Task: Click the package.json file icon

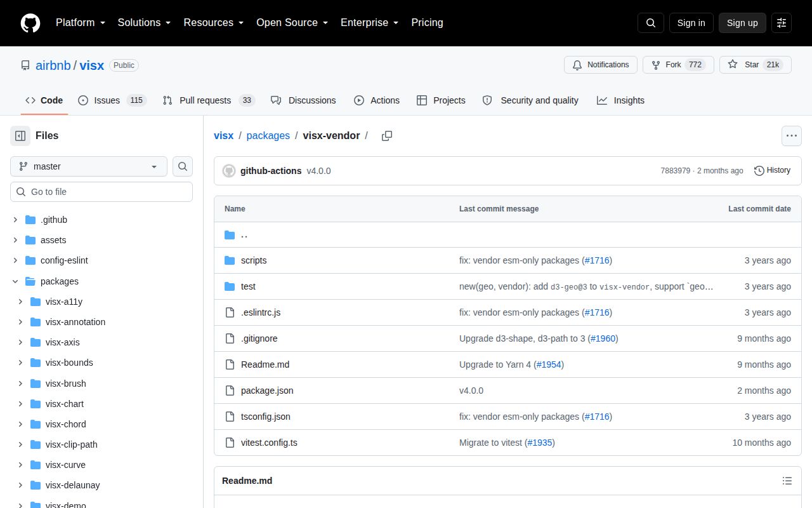Action: (x=230, y=391)
